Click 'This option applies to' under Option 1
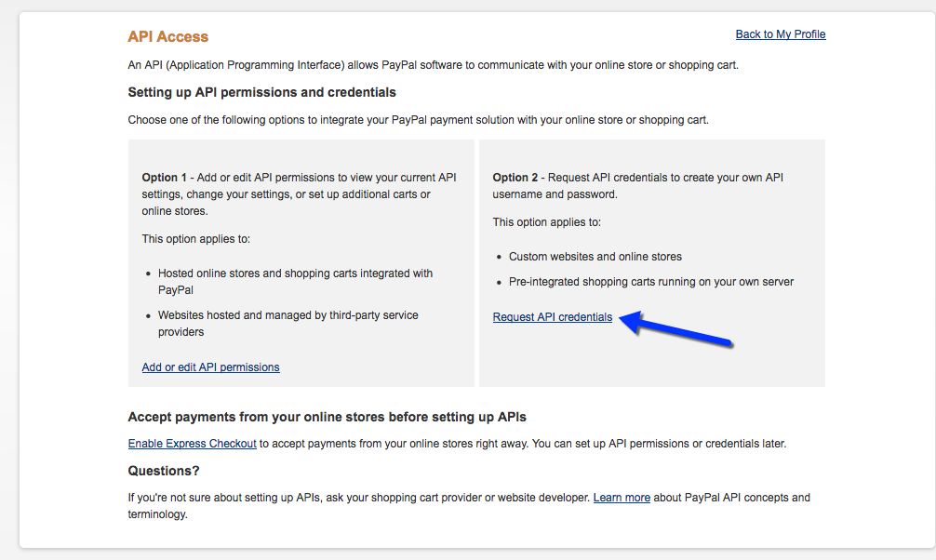This screenshot has height=560, width=936. [195, 239]
